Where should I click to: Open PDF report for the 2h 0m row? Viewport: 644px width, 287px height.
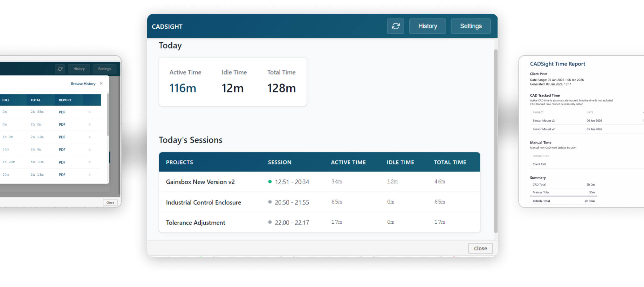[62, 125]
